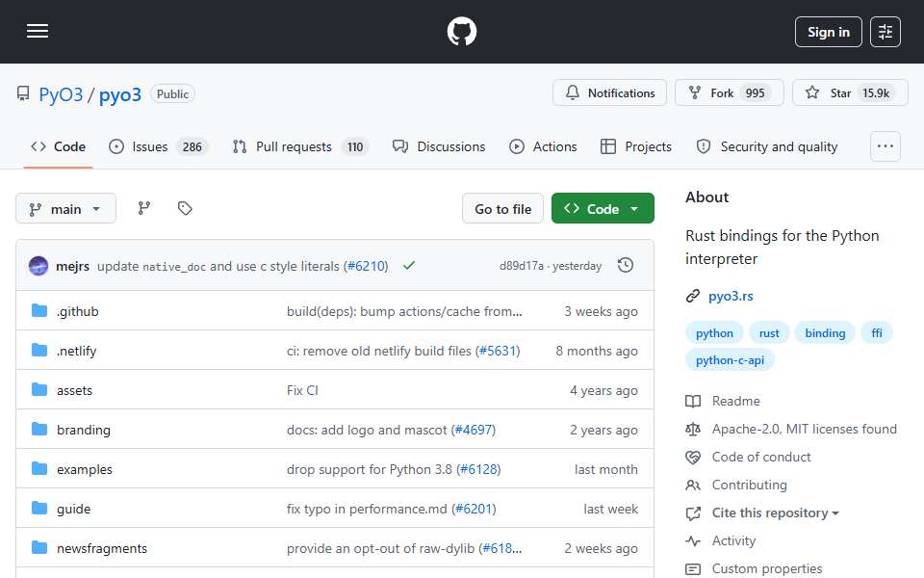Fork the repository with 995 forks

click(729, 93)
